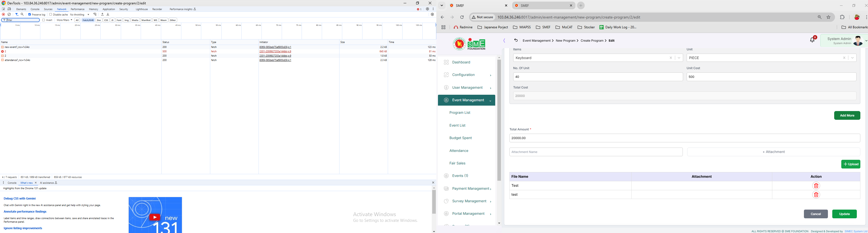Open the Lighthouse tab in DevTools
Screen dimensions: 868x233
(142, 10)
